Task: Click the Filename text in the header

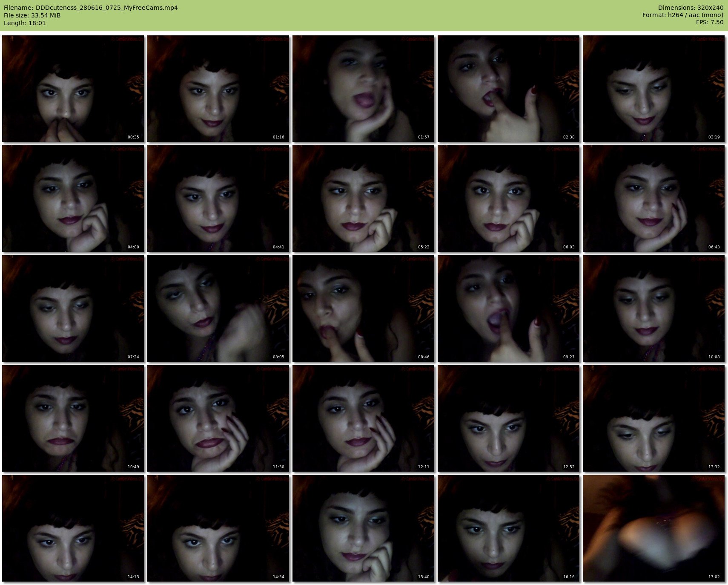Action: click(91, 8)
